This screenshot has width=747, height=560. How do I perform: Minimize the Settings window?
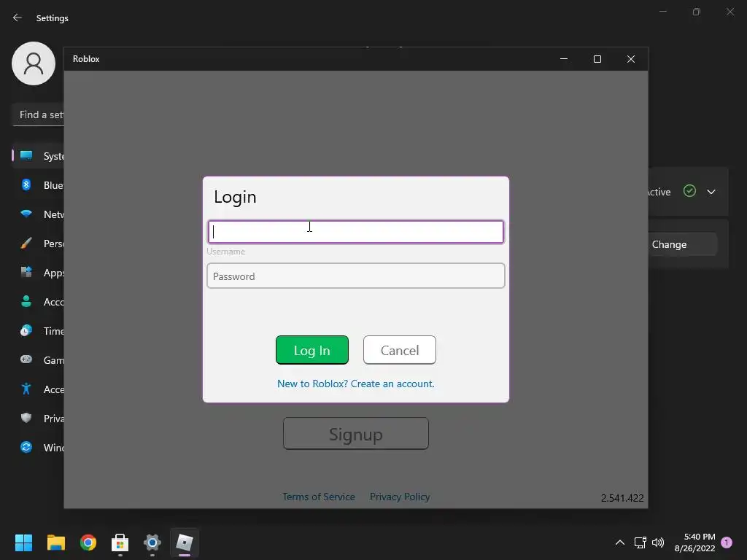[x=663, y=12]
